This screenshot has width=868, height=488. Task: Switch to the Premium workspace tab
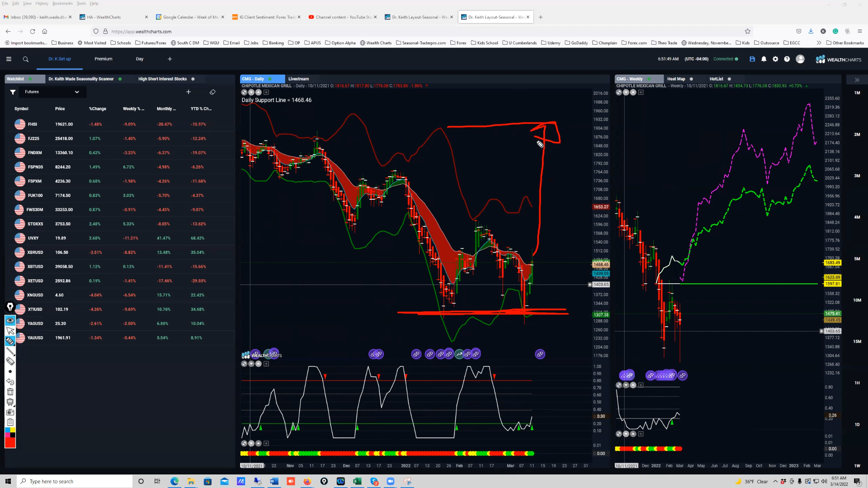[104, 59]
